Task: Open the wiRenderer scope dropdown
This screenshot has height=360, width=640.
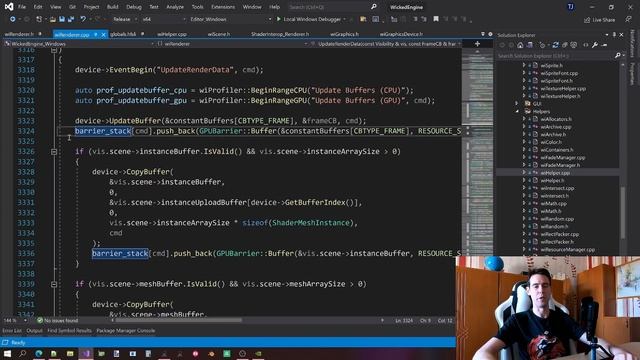Action: pos(232,44)
